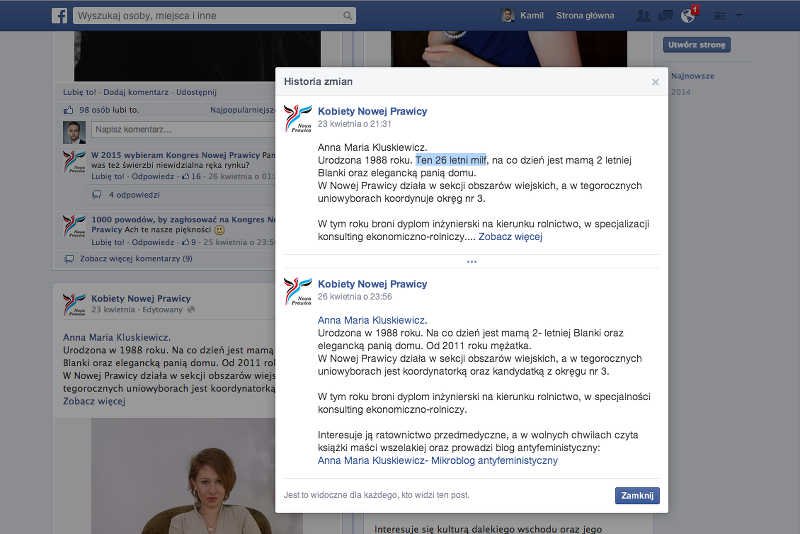This screenshot has width=800, height=534.
Task: Click the Utwórz stronę button
Action: point(697,45)
